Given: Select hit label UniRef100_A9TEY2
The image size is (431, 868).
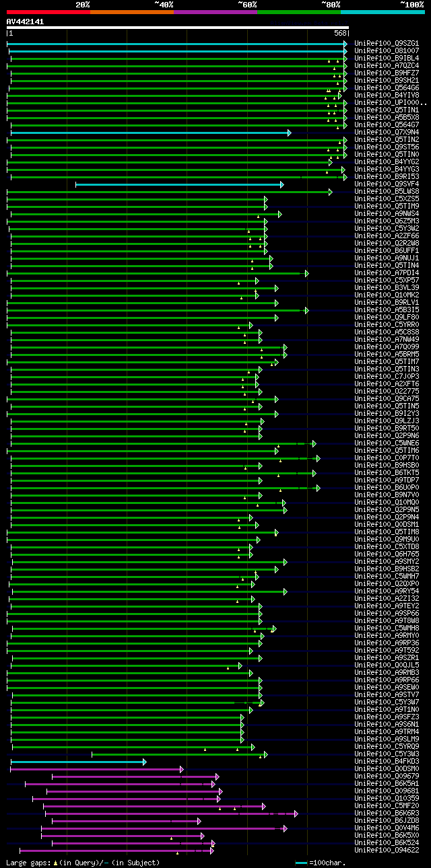Looking at the screenshot, I should point(387,606).
